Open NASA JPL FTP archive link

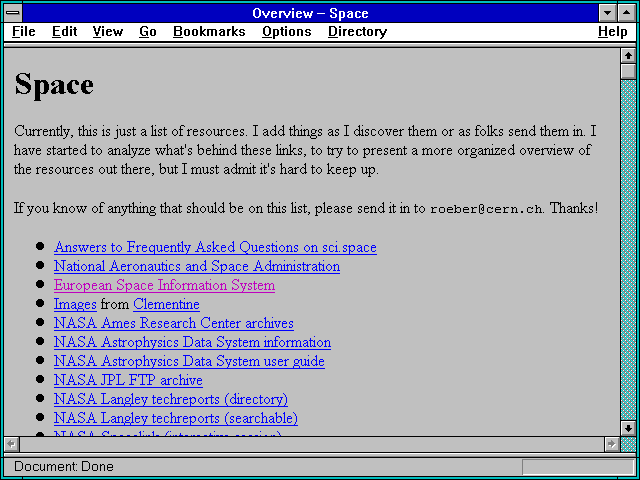click(128, 380)
